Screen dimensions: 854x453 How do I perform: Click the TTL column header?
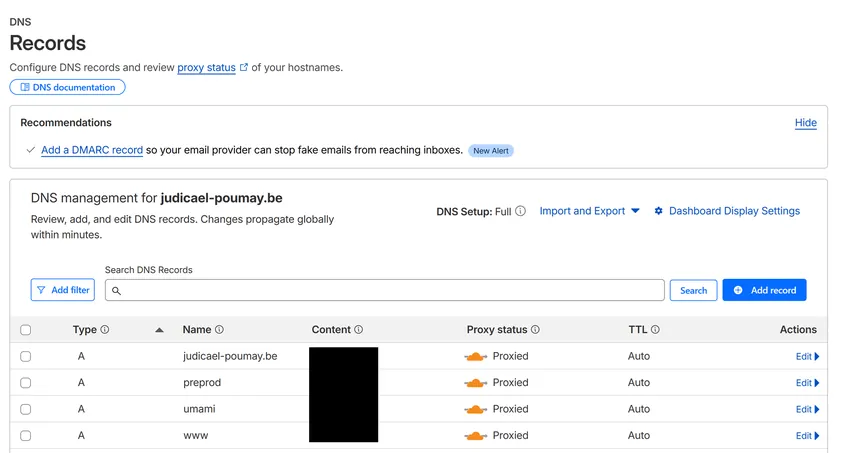(638, 329)
